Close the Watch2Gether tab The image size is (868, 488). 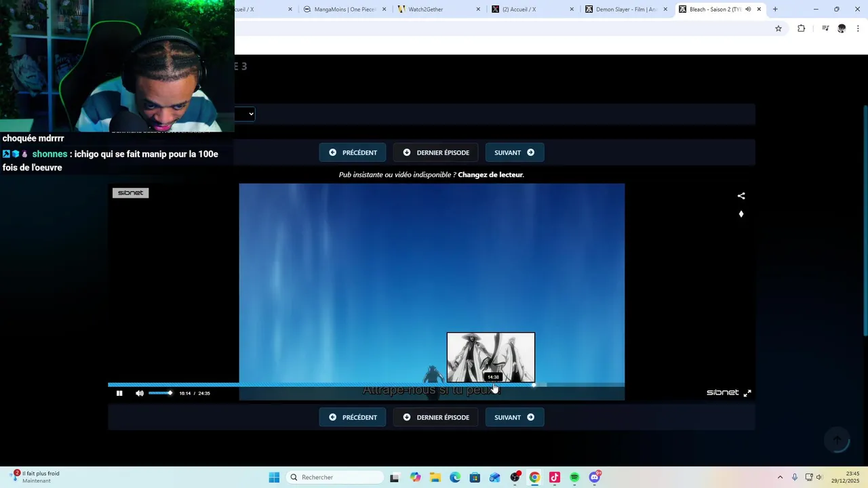pyautogui.click(x=478, y=9)
